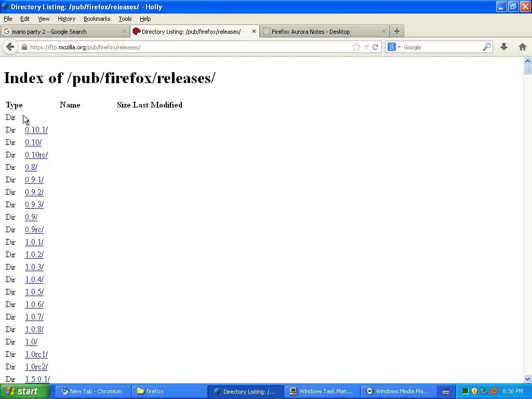Open the 1.0.3/ directory link

click(34, 267)
